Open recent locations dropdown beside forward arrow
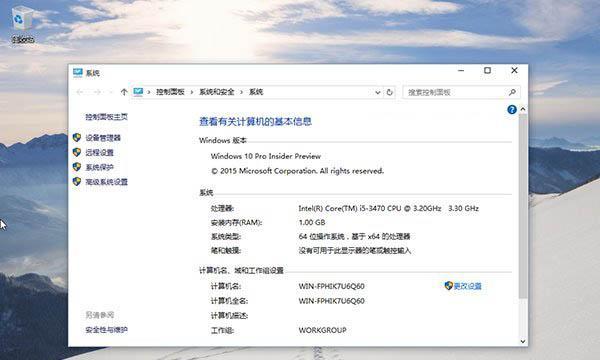The image size is (600, 360). 111,92
